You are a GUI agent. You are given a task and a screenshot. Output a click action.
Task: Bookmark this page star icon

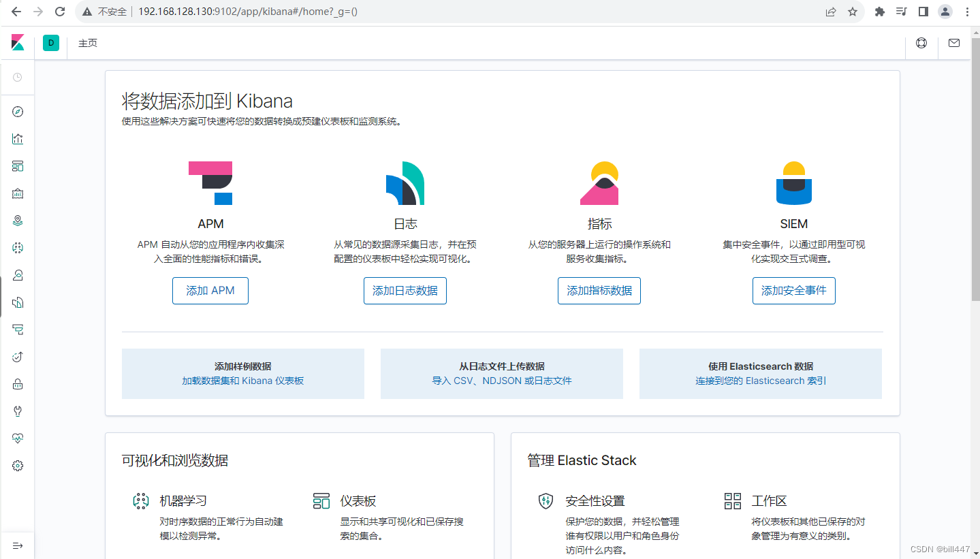click(x=853, y=12)
